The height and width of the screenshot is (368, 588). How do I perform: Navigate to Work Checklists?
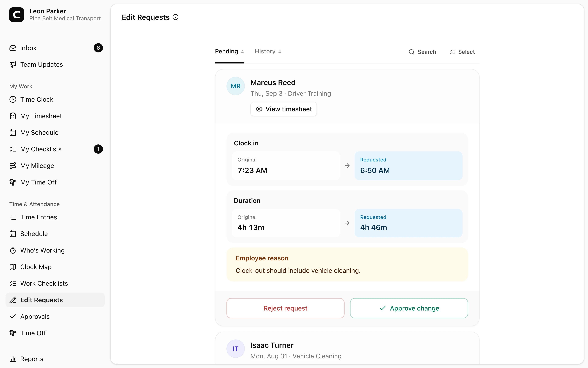pyautogui.click(x=55, y=283)
